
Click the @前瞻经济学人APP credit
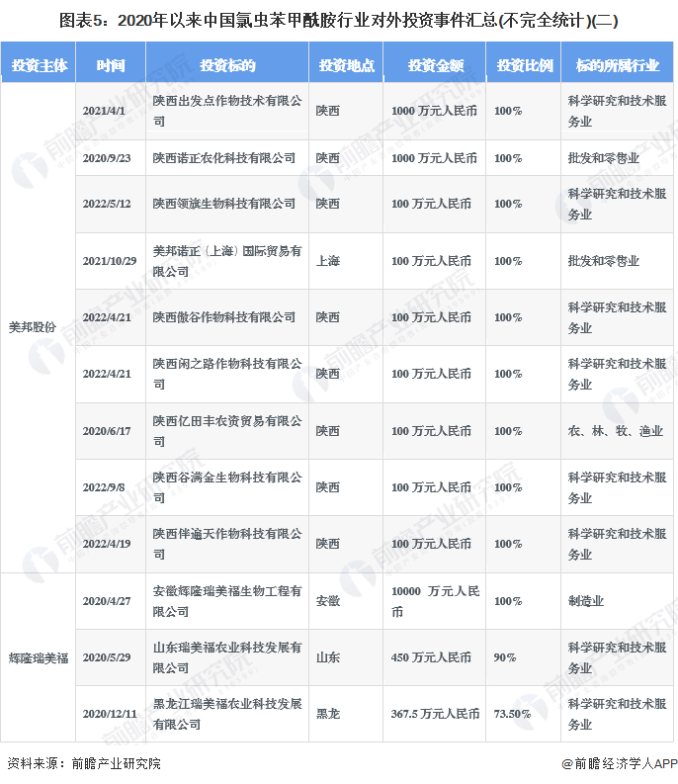pos(620,763)
